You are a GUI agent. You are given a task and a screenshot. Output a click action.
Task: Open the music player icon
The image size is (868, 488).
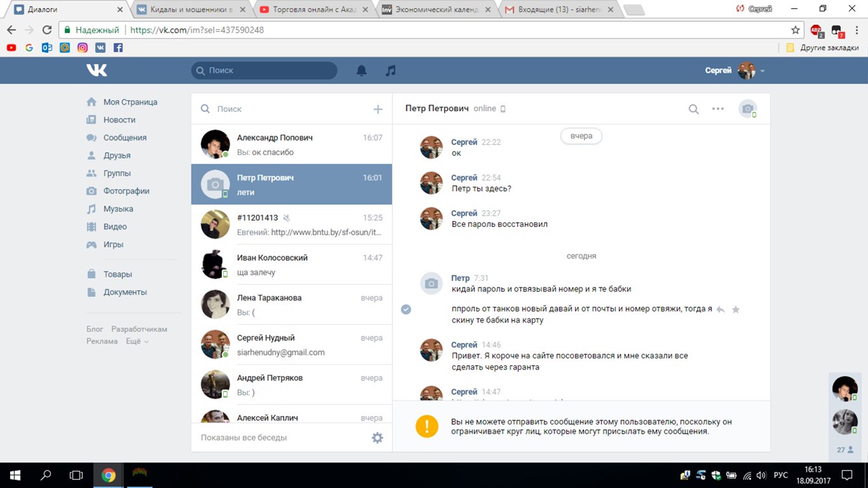(390, 70)
